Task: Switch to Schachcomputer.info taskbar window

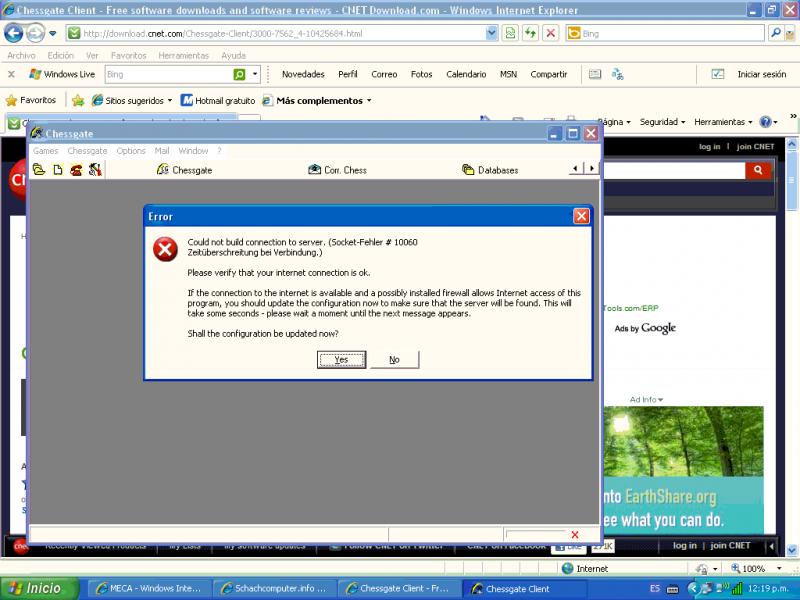Action: 274,588
